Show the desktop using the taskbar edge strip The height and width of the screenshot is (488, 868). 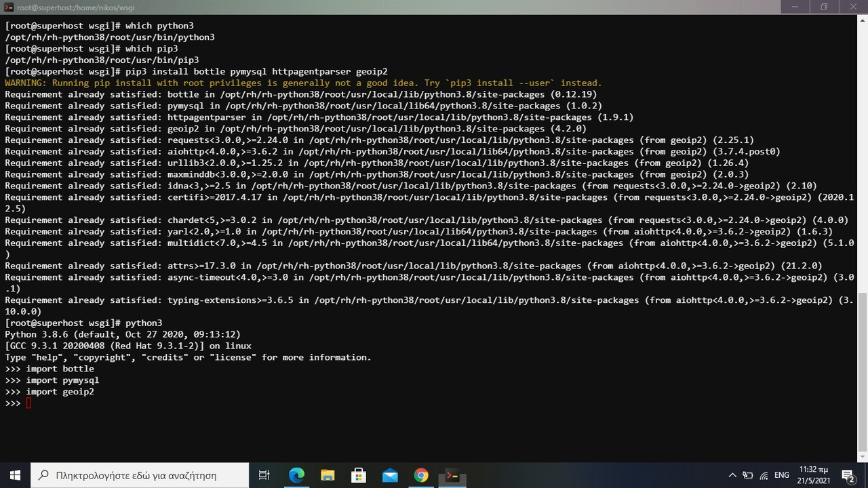(x=866, y=475)
